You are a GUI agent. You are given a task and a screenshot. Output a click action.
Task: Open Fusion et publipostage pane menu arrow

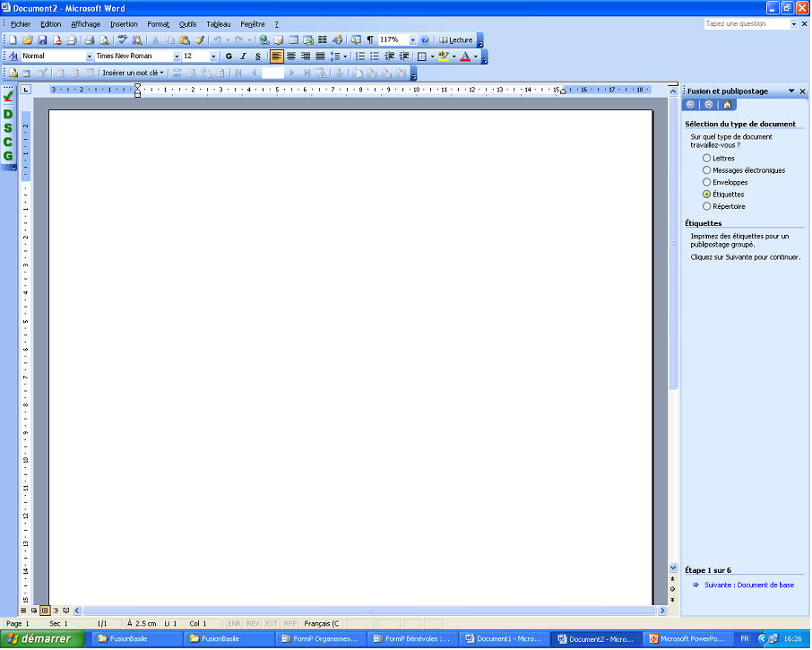coord(791,91)
